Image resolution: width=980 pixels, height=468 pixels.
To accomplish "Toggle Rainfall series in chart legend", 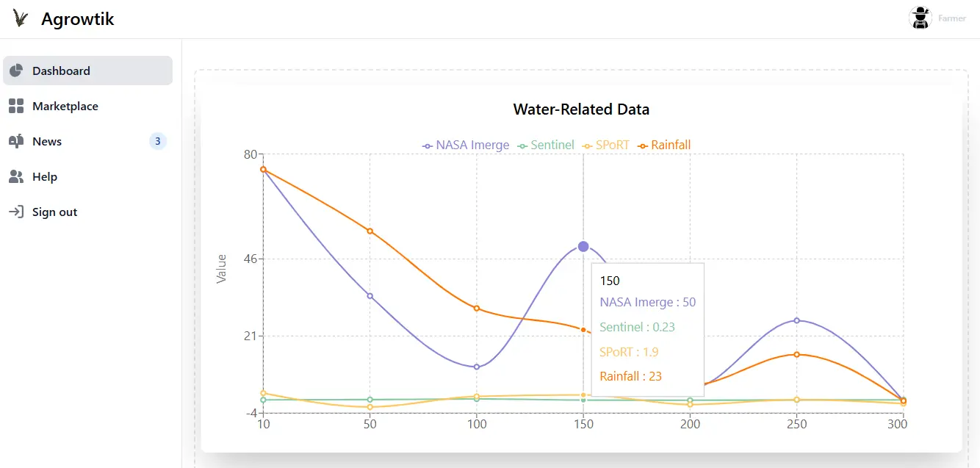I will pyautogui.click(x=664, y=145).
